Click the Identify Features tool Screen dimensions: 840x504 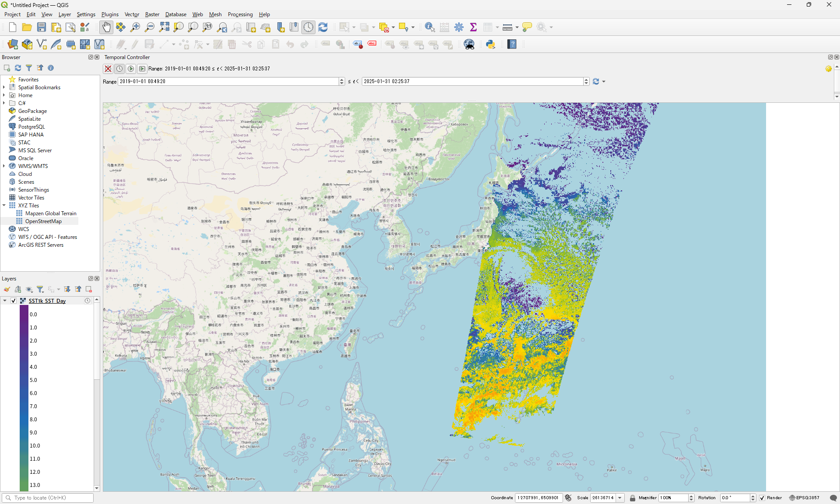[x=430, y=27]
